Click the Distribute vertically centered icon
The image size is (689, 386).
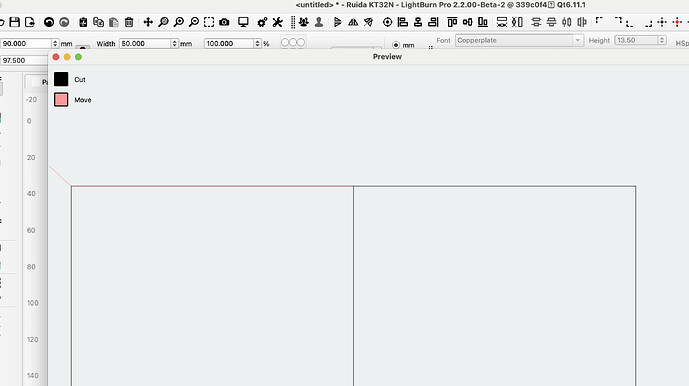(x=536, y=22)
